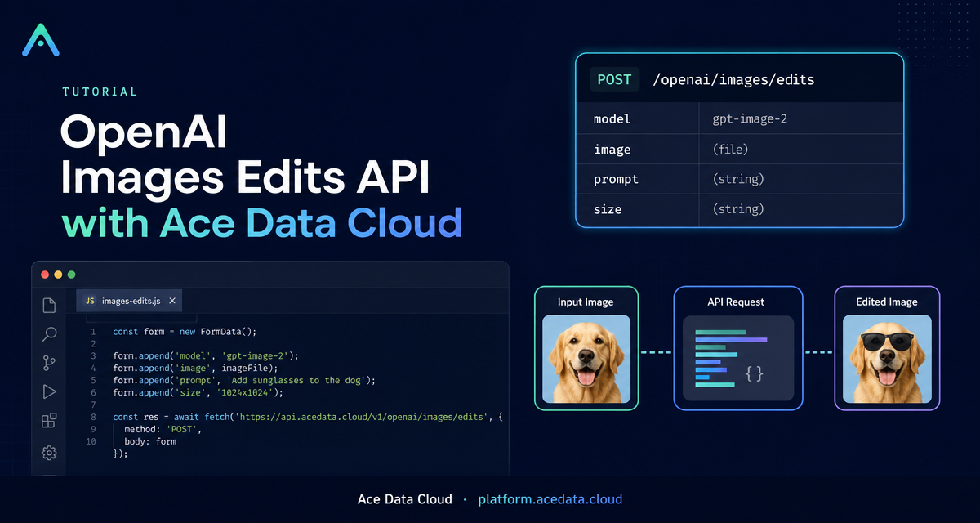Click the Images Edits API heading line
The height and width of the screenshot is (523, 980).
[x=246, y=177]
